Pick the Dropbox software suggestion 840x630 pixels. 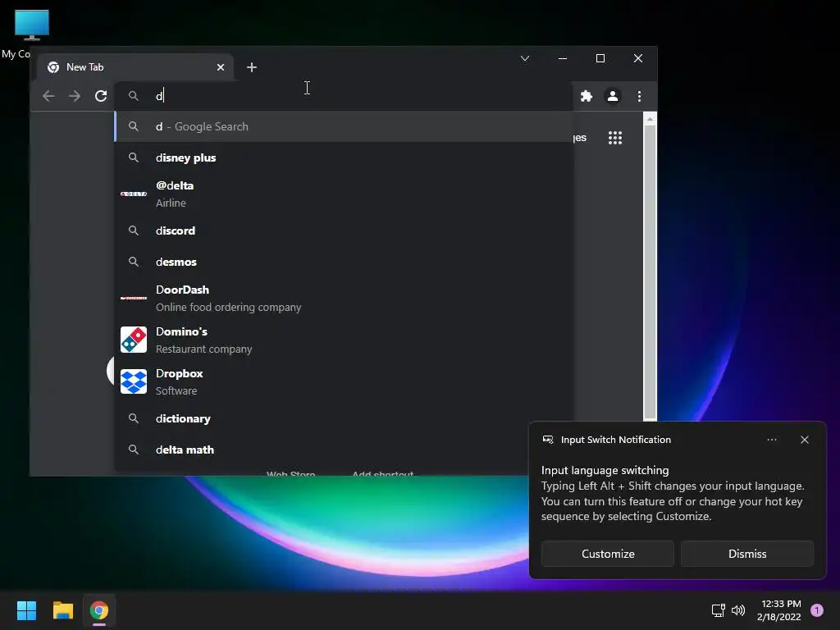coord(344,381)
